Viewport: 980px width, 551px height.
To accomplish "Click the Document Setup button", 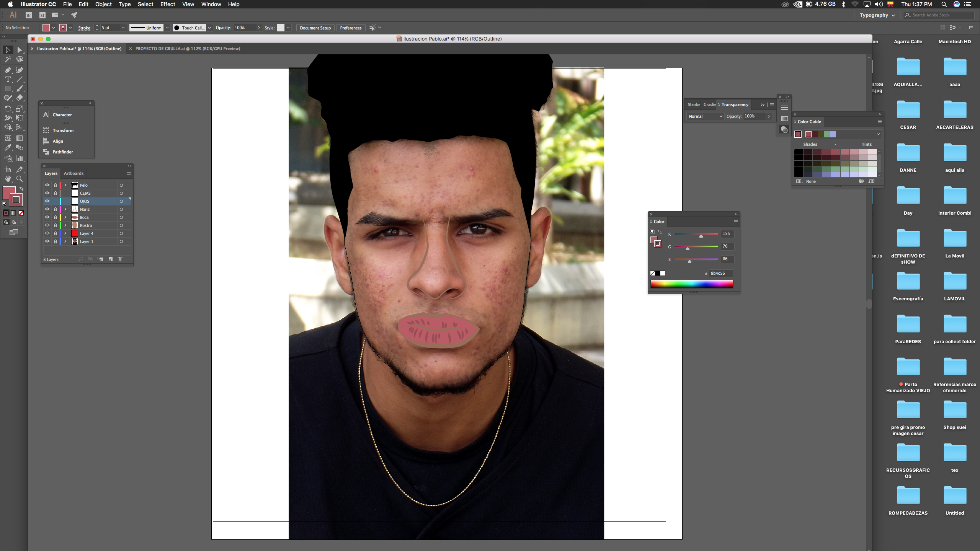I will pos(315,28).
